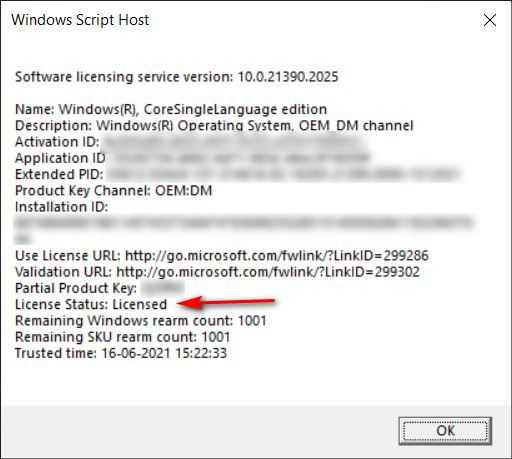Click the Description line mentioning OEM_DM channel
The height and width of the screenshot is (459, 512).
(214, 126)
